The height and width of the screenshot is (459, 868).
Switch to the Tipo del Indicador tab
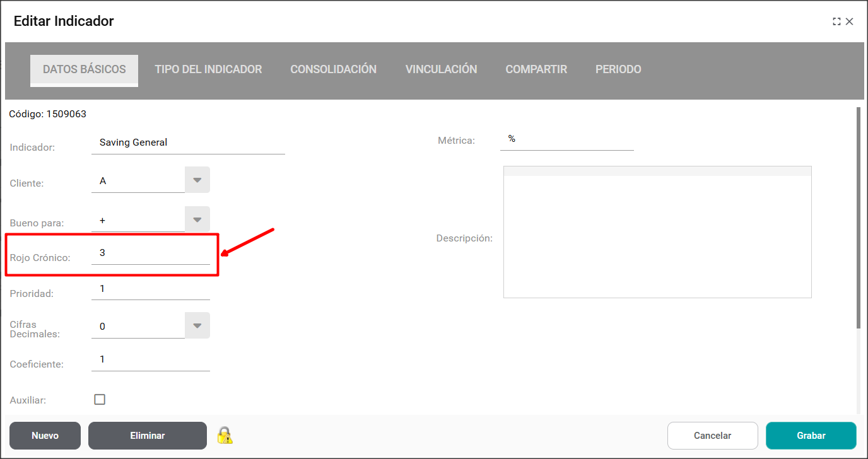coord(208,69)
